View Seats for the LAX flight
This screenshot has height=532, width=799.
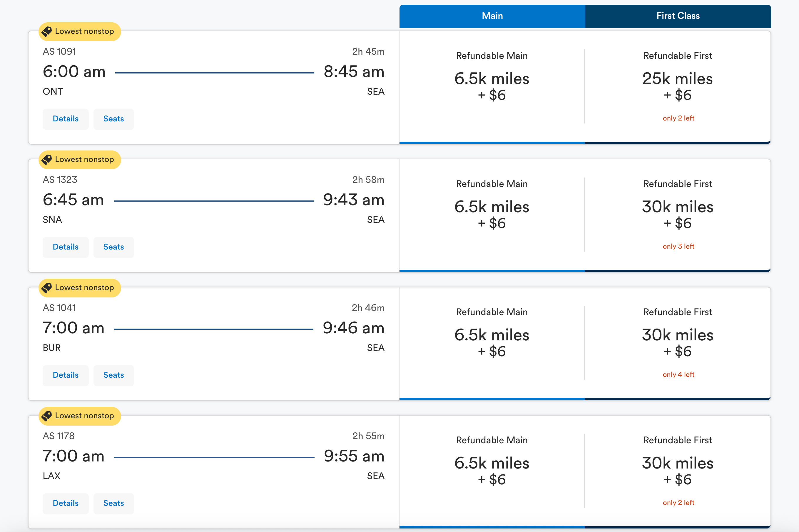coord(113,503)
